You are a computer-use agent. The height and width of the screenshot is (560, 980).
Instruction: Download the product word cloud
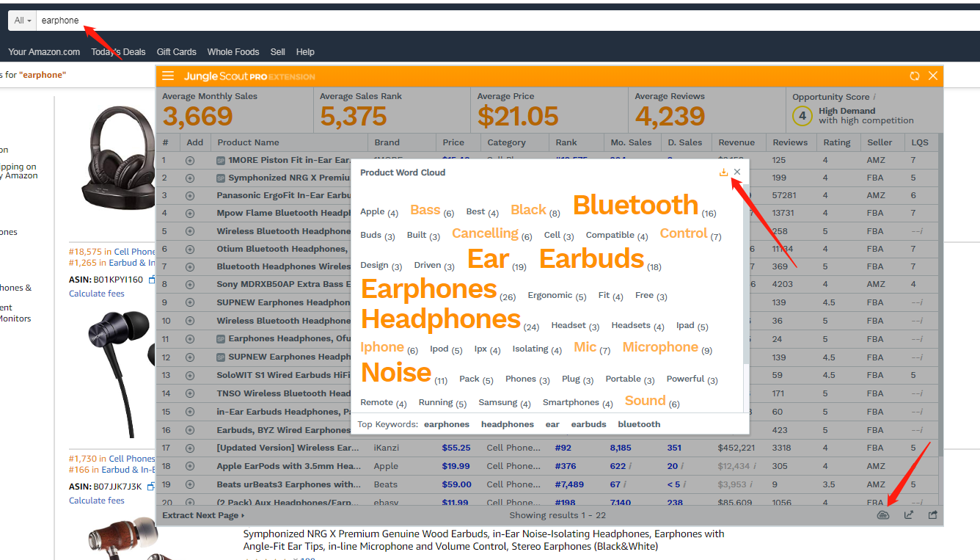pyautogui.click(x=723, y=172)
